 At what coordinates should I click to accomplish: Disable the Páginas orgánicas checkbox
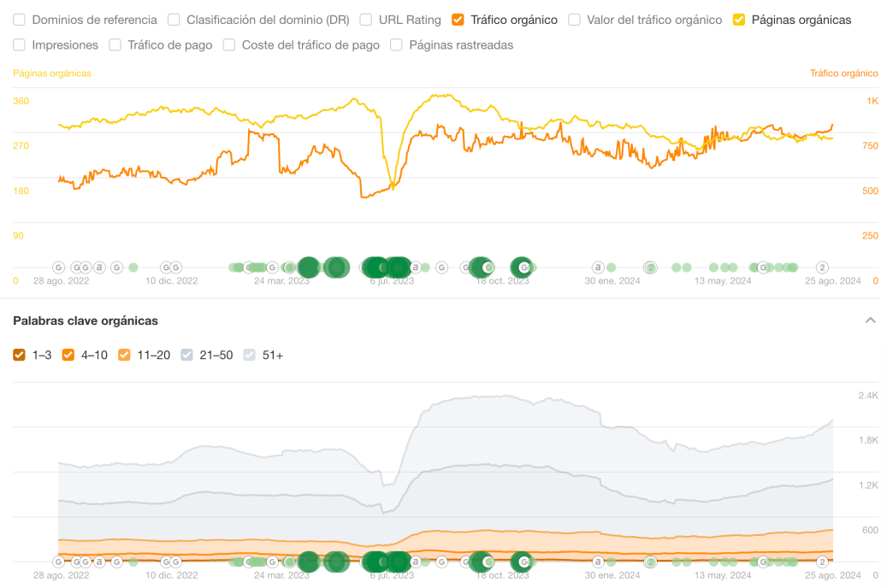click(x=740, y=20)
